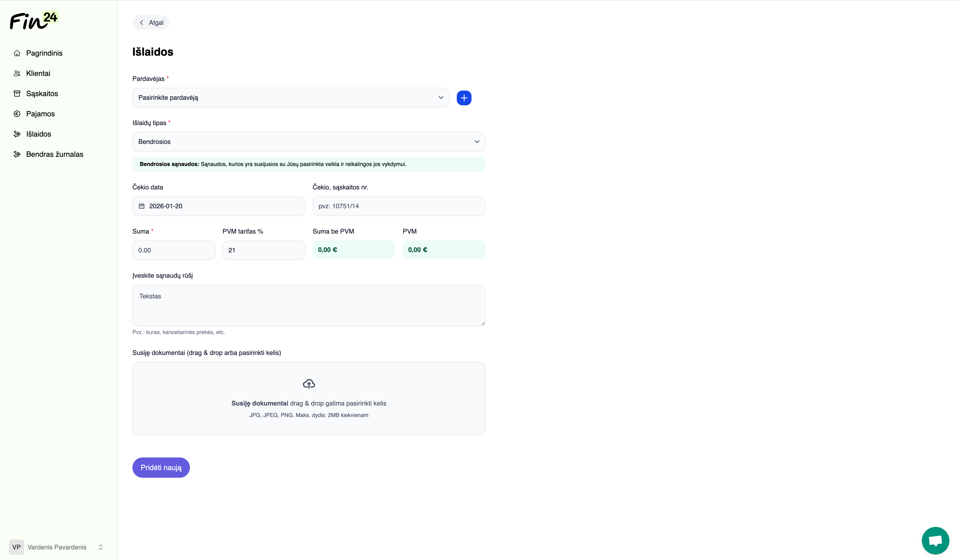Image resolution: width=960 pixels, height=560 pixels.
Task: Expand the Vardenis Pavardenis account switcher
Action: (x=57, y=547)
